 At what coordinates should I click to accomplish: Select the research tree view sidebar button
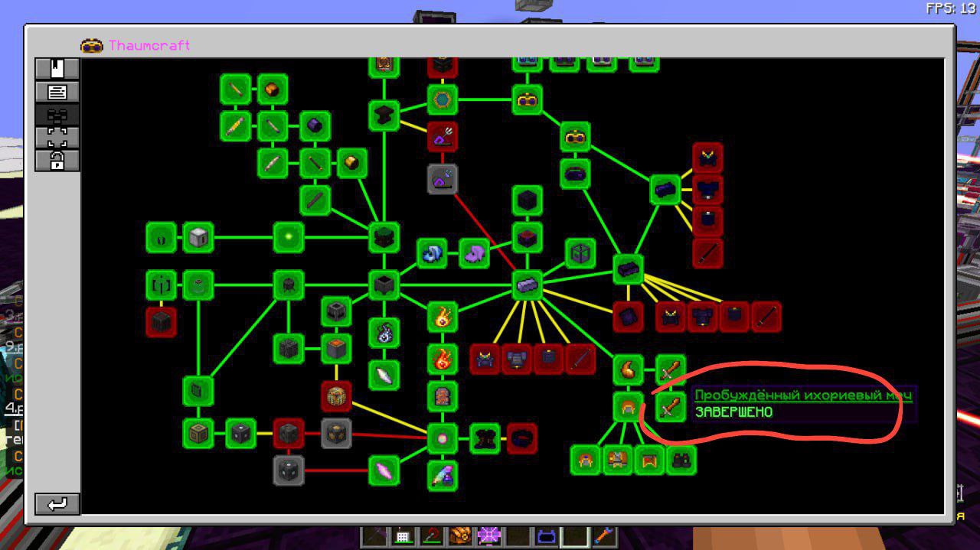57,115
